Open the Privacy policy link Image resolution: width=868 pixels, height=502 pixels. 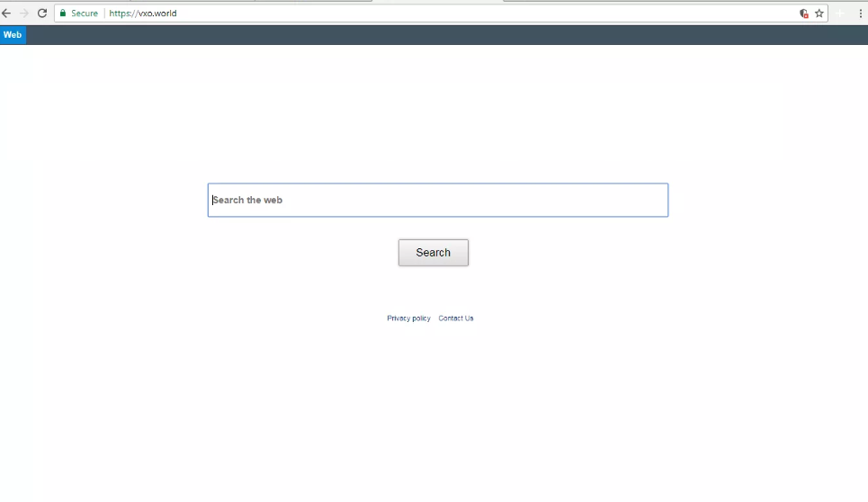[408, 318]
